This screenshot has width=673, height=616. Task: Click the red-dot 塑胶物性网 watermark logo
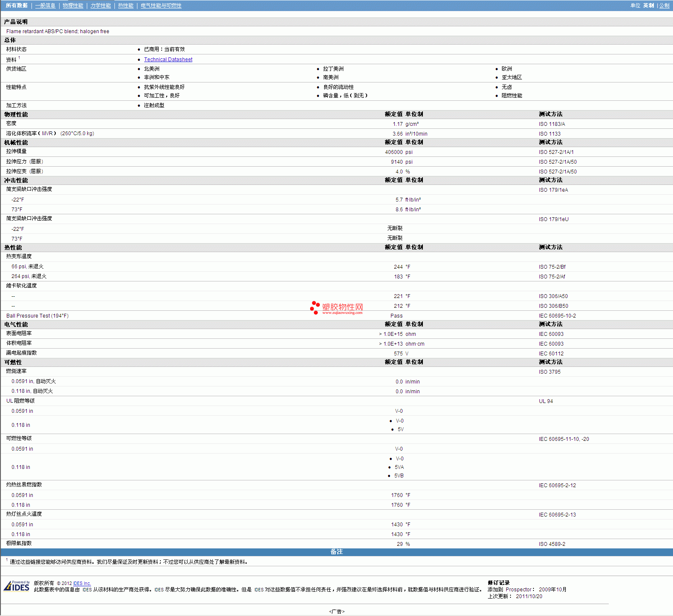tap(336, 308)
